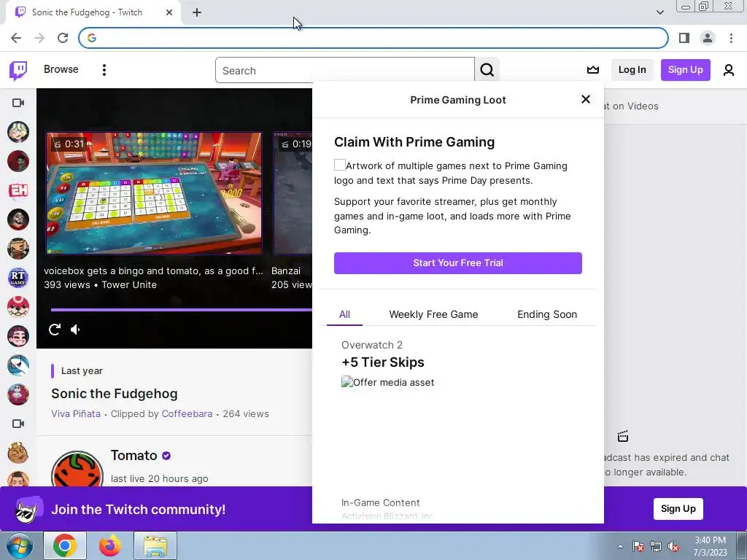Click the user profile icon beside Sign Up
This screenshot has height=560, width=747.
(729, 70)
